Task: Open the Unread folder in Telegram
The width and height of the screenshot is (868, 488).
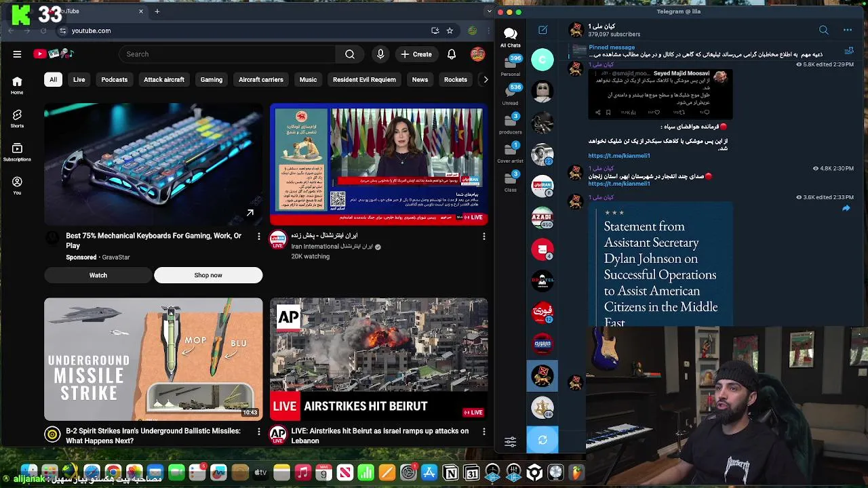Action: pyautogui.click(x=511, y=95)
